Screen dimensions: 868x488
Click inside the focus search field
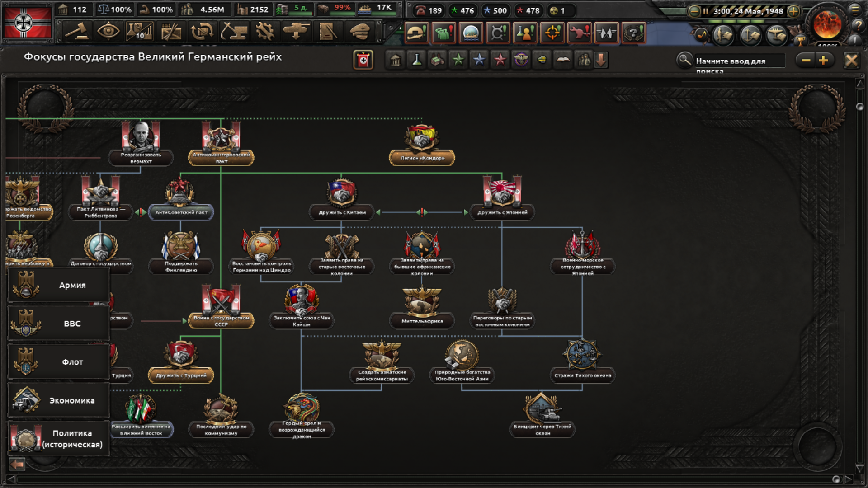pos(739,61)
